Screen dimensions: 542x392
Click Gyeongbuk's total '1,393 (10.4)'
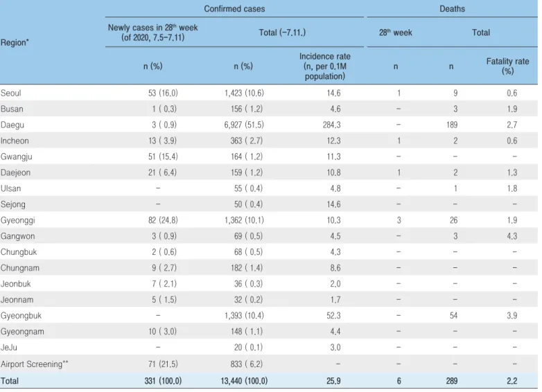(x=244, y=315)
